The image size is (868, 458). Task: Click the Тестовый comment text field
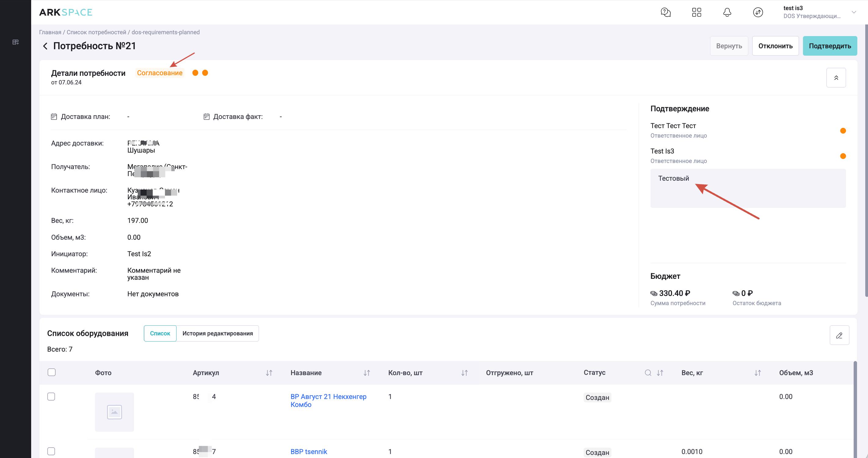(748, 188)
